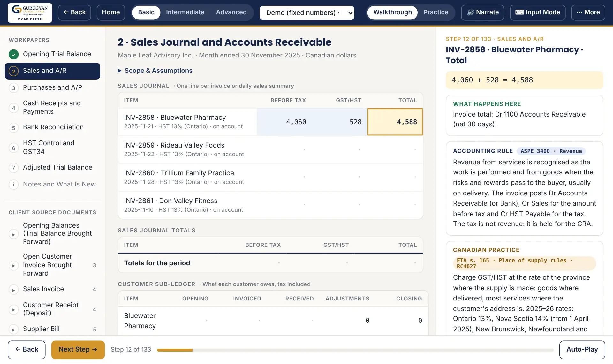
Task: Select Practice mode
Action: click(436, 12)
